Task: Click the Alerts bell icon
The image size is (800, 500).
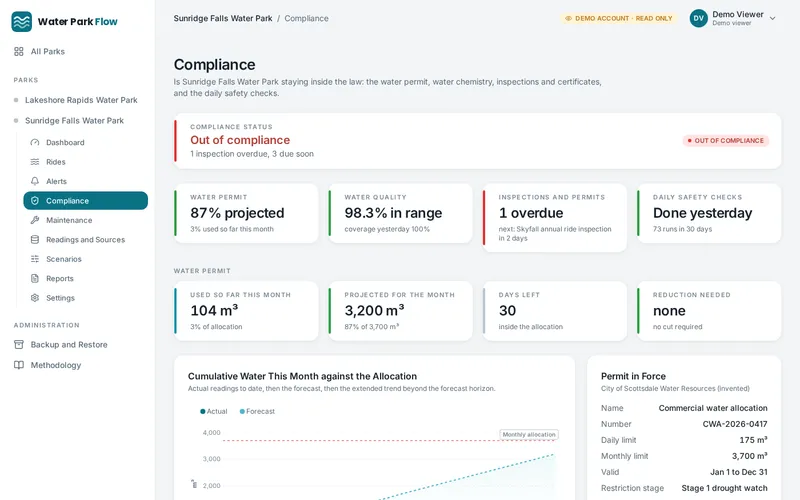Action: pos(35,181)
